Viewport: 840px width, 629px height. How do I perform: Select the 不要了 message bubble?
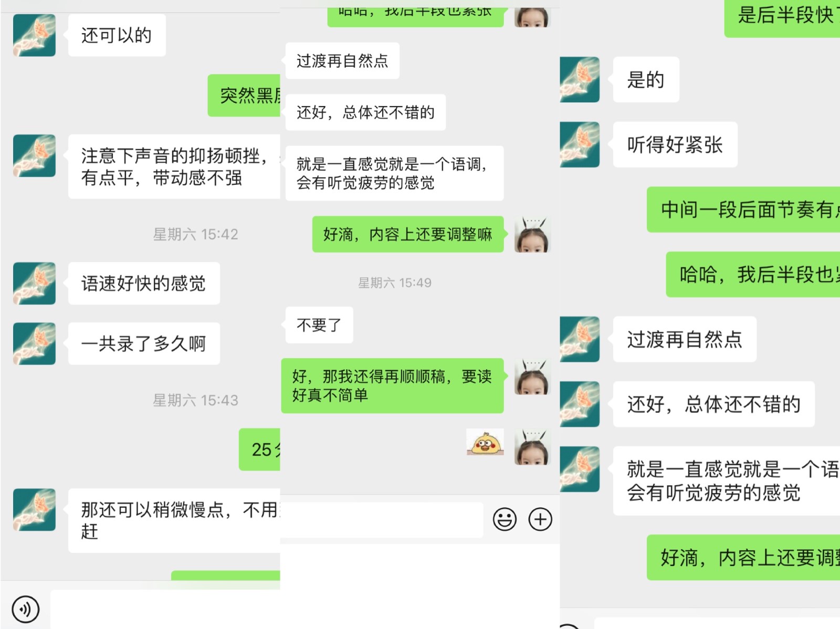pos(319,325)
